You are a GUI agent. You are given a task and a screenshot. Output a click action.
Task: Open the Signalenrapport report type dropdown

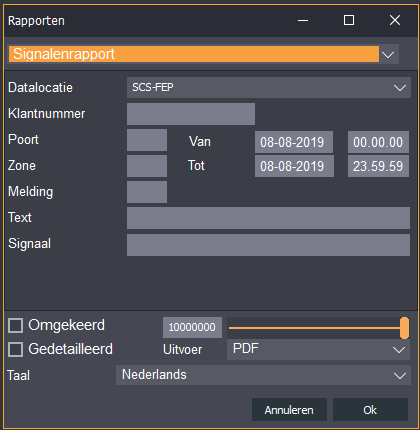click(203, 54)
